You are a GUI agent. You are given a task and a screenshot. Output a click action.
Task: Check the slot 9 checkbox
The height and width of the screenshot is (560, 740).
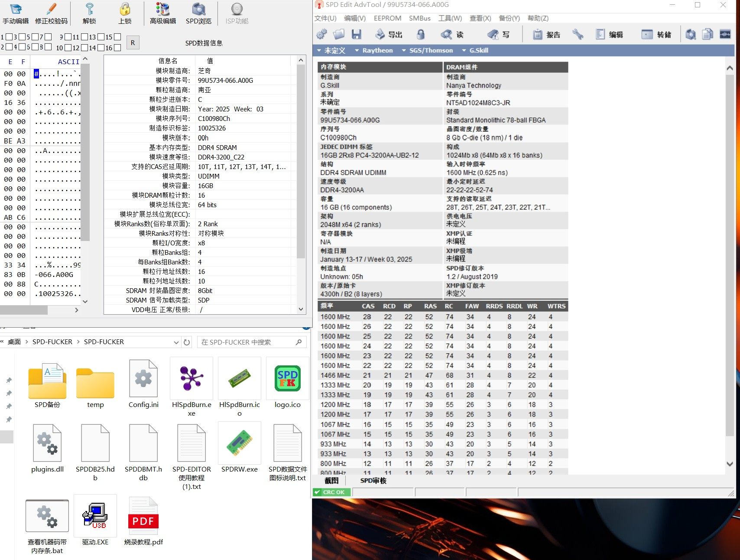tap(68, 37)
